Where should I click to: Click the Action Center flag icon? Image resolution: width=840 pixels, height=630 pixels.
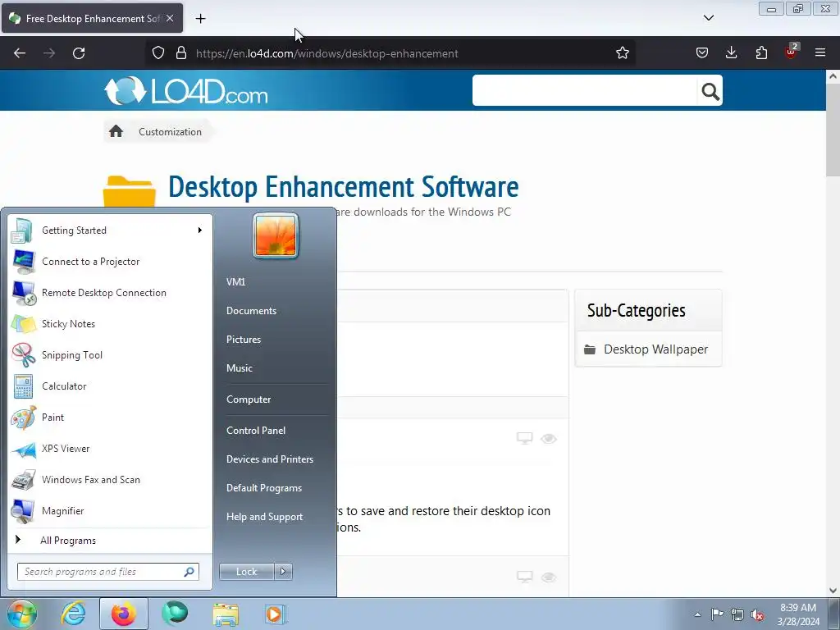pyautogui.click(x=717, y=614)
